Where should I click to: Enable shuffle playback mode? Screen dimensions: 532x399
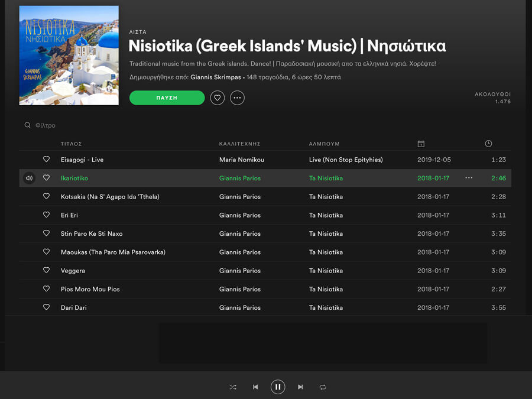click(232, 387)
